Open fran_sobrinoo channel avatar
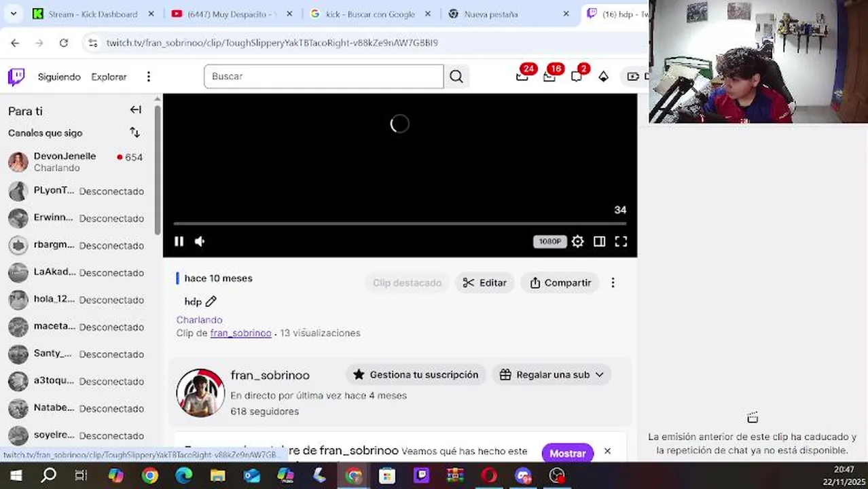 tap(200, 393)
